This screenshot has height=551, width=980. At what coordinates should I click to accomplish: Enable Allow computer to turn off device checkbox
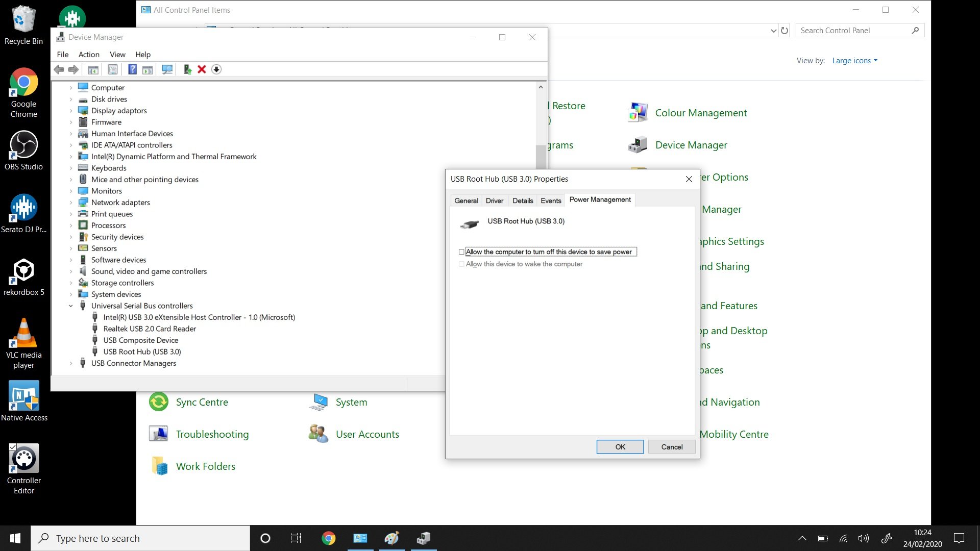click(x=461, y=252)
